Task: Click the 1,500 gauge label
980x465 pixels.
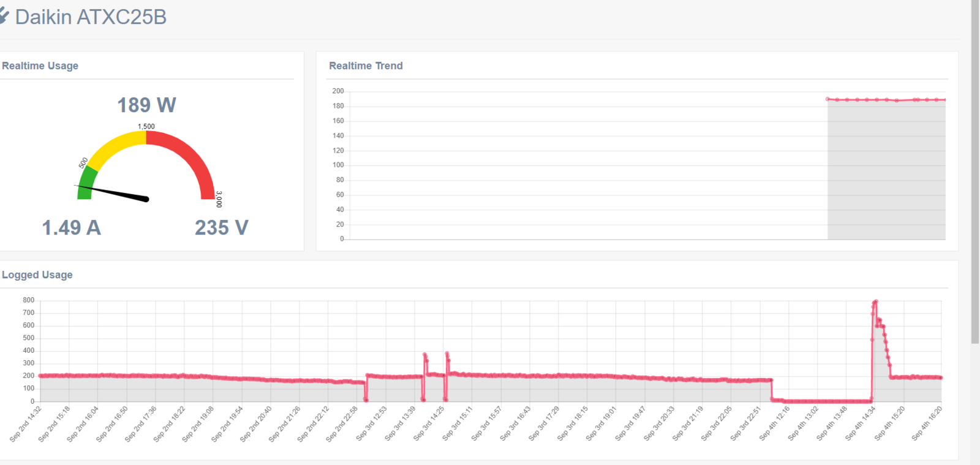Action: click(x=146, y=126)
